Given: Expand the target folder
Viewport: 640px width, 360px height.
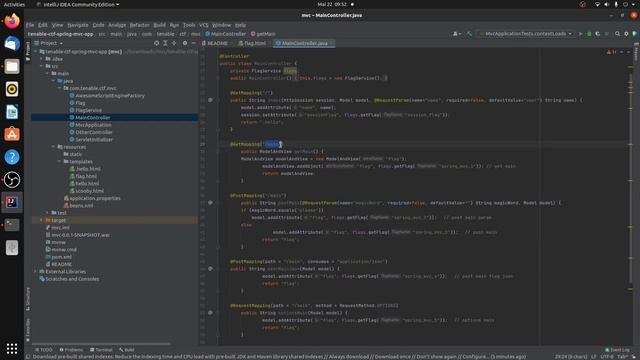Looking at the screenshot, I should tap(41, 220).
